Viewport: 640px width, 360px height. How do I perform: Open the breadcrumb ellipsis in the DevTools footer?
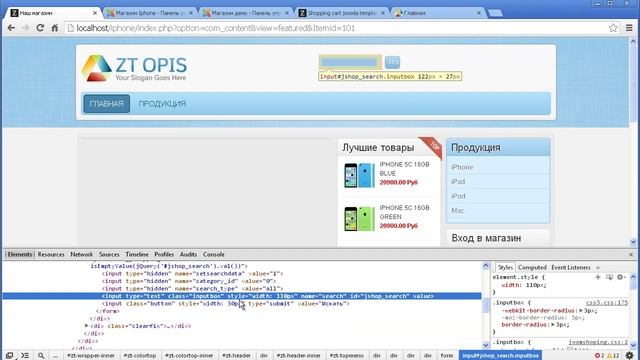click(56, 356)
